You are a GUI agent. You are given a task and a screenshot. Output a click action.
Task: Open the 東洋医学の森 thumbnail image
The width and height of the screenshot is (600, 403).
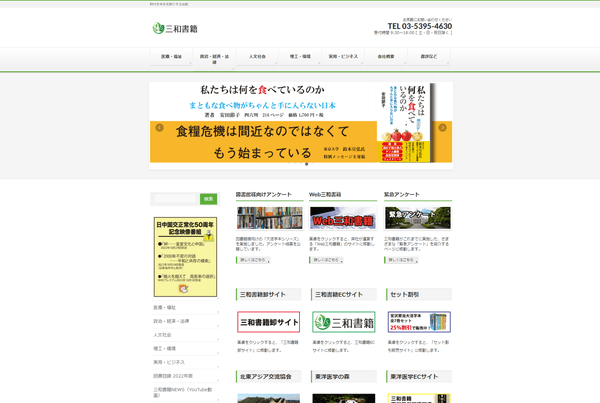tap(344, 398)
